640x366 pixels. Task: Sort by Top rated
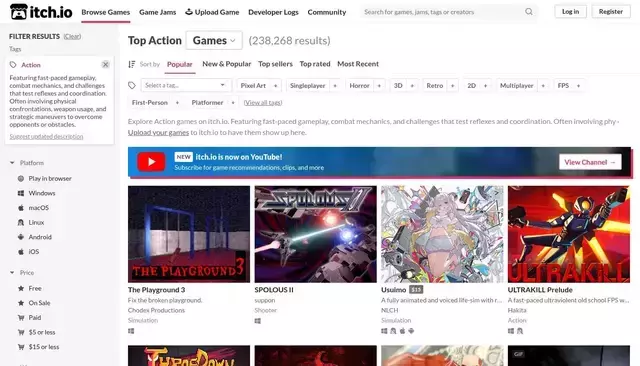click(315, 64)
